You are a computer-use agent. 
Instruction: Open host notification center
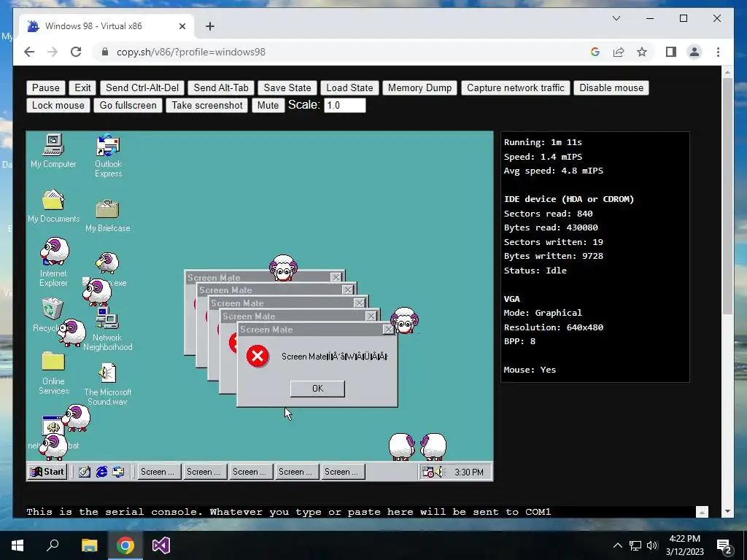[724, 545]
